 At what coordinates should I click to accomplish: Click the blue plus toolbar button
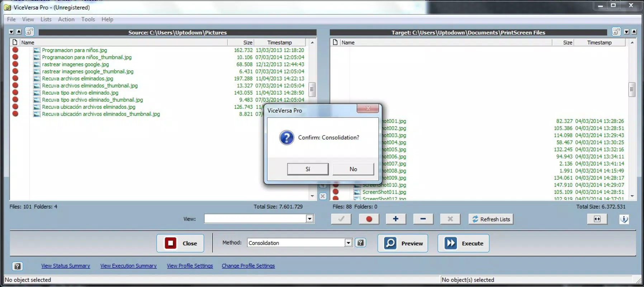396,219
